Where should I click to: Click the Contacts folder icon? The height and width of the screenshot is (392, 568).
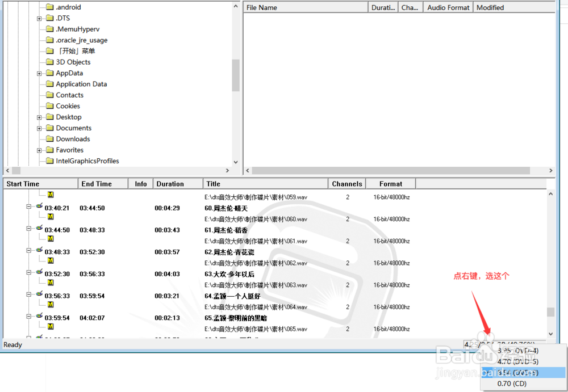50,95
